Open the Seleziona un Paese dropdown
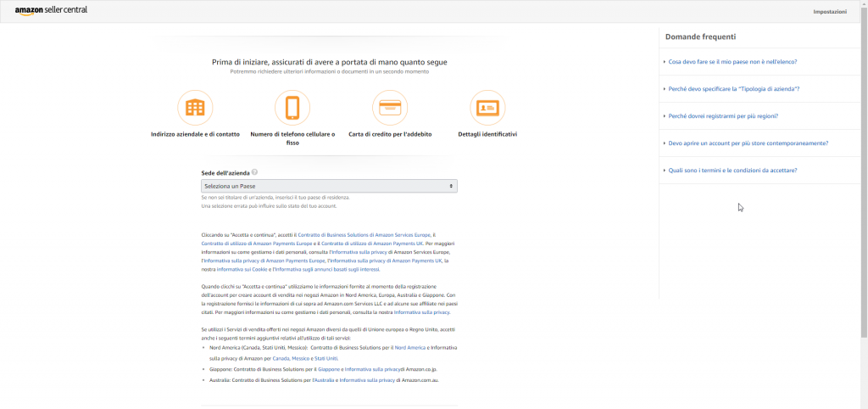The height and width of the screenshot is (409, 868). click(329, 186)
